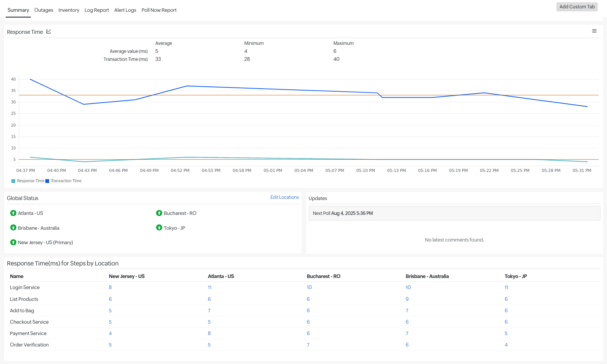Open Checkout Service Bucharest value 6

[x=308, y=322]
